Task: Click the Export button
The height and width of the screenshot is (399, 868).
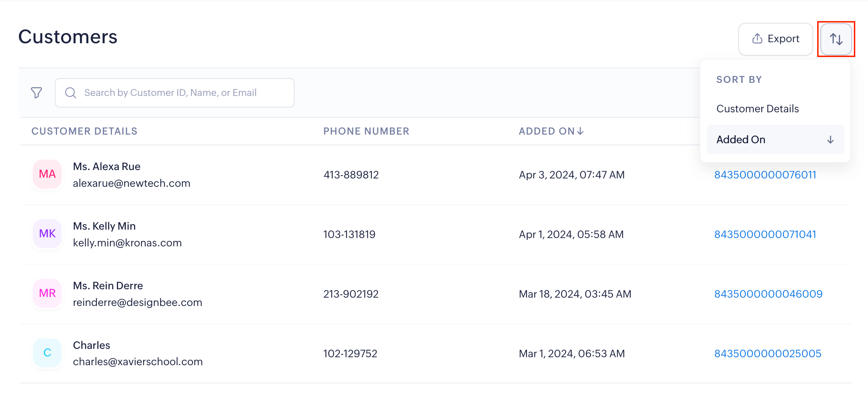Action: (775, 39)
